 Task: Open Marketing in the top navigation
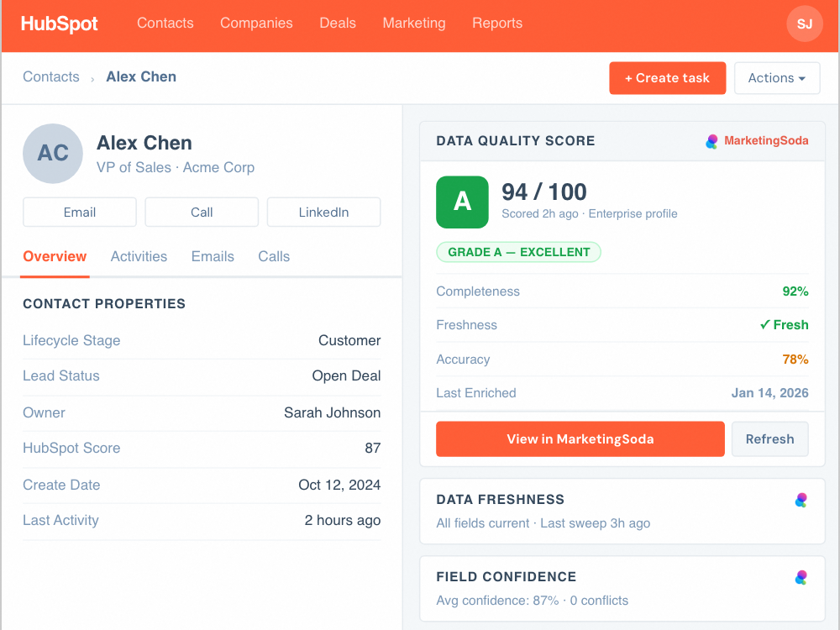pos(414,23)
